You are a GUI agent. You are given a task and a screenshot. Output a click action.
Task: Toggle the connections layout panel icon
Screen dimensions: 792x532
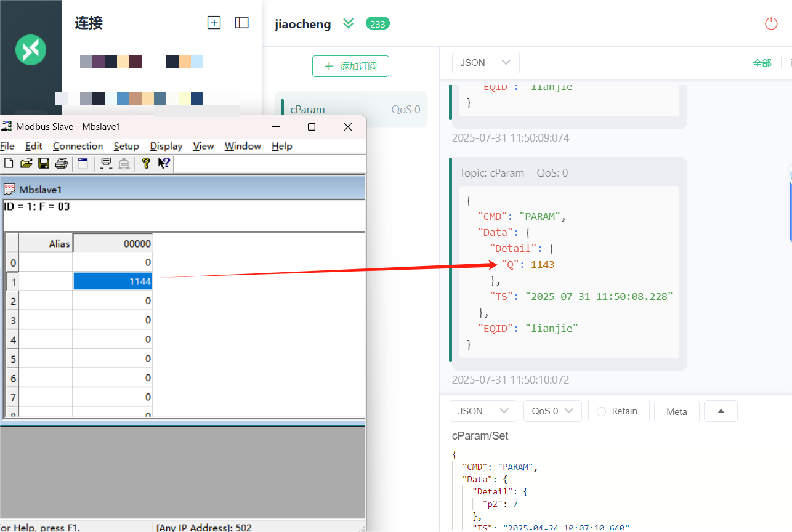pyautogui.click(x=242, y=23)
